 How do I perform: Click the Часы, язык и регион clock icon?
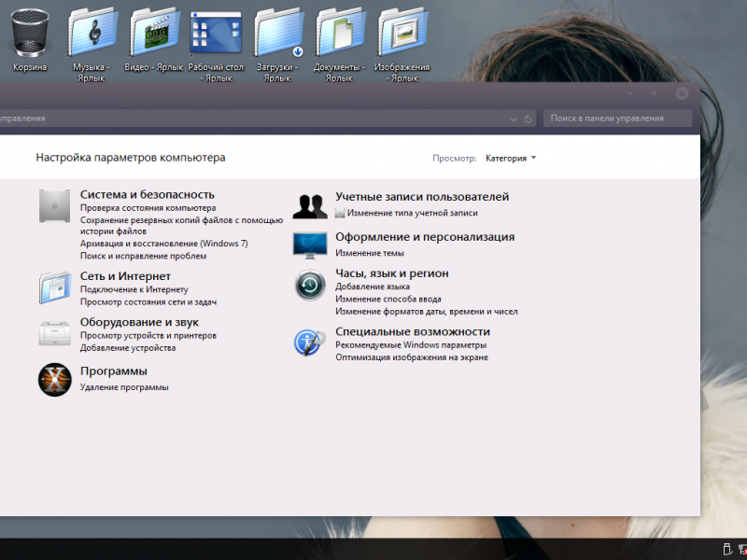pyautogui.click(x=310, y=286)
